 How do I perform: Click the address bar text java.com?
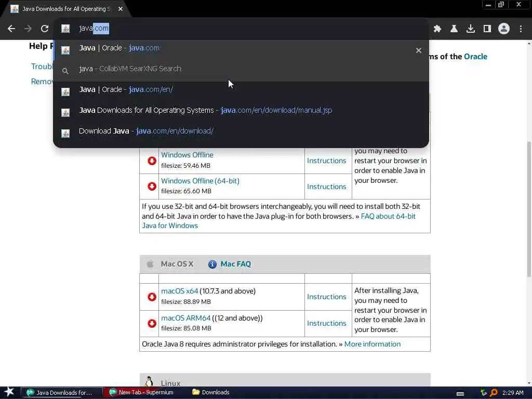point(94,28)
